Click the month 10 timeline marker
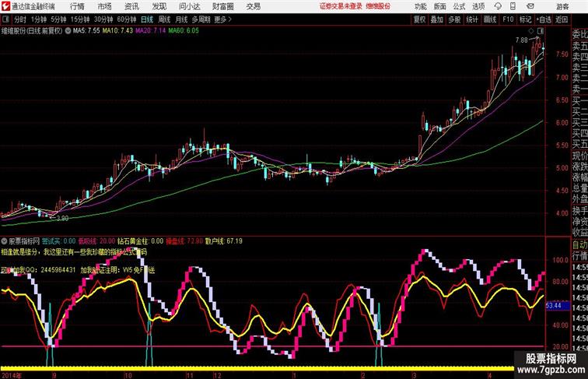This screenshot has width=588, height=379. click(x=128, y=375)
